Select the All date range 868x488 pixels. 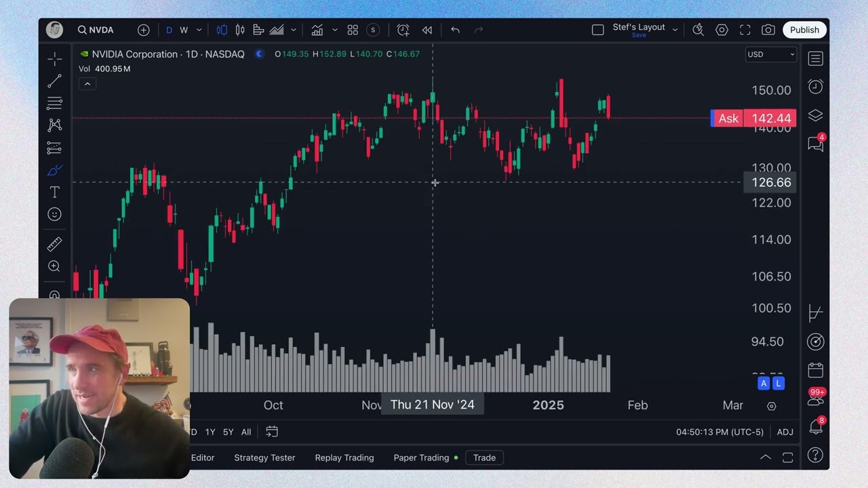pyautogui.click(x=246, y=432)
